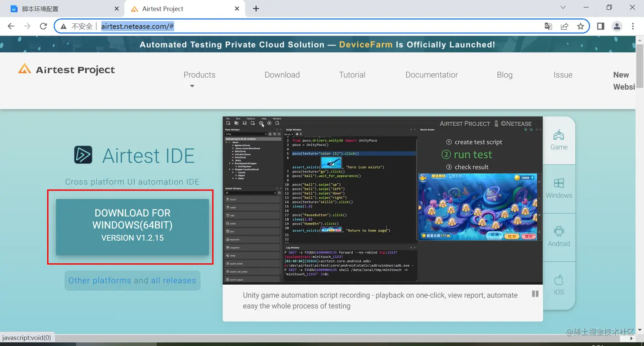Close the Airtest Project tab
Screen dimensions: 644x346
click(x=237, y=9)
